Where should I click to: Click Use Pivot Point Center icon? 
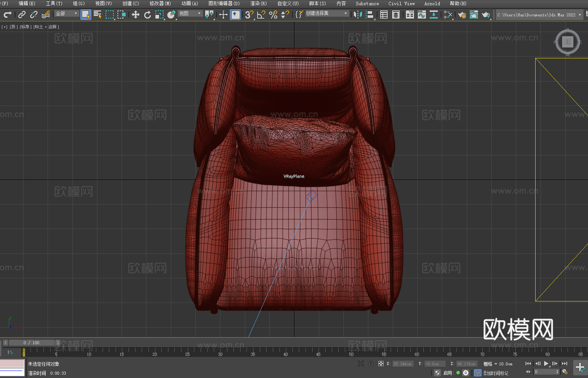[x=209, y=14]
